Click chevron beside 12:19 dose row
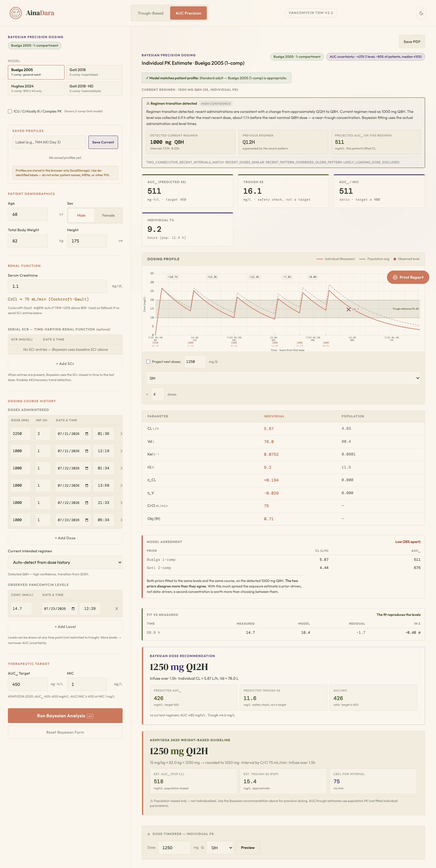The image size is (436, 868). point(121,451)
